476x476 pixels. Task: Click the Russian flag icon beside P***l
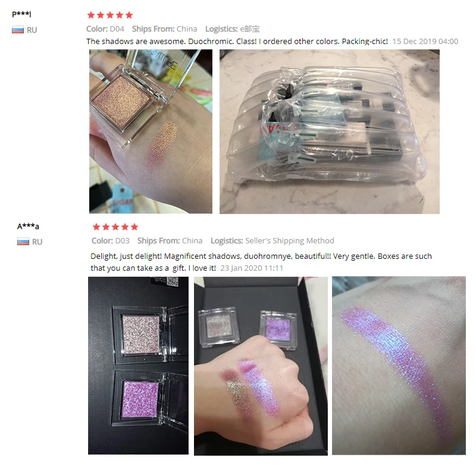[18, 30]
